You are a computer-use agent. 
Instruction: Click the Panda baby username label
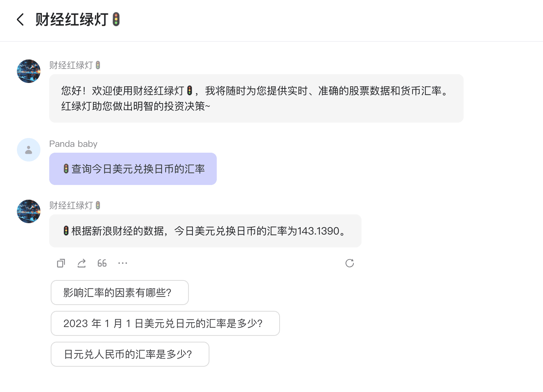73,144
